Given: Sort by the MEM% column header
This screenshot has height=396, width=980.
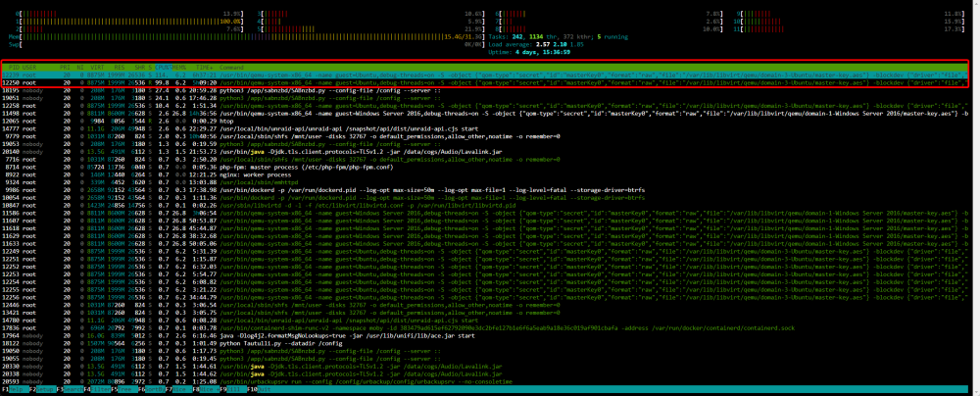Looking at the screenshot, I should [180, 67].
